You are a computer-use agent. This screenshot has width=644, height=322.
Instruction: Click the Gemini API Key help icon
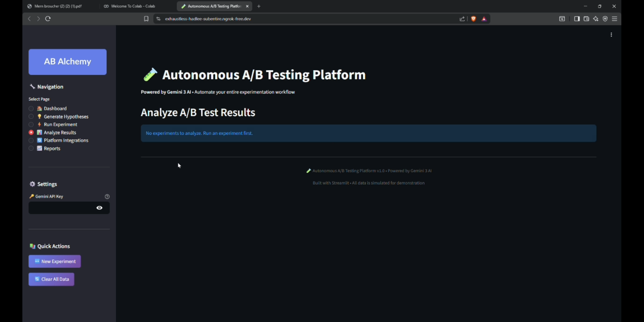pyautogui.click(x=107, y=196)
